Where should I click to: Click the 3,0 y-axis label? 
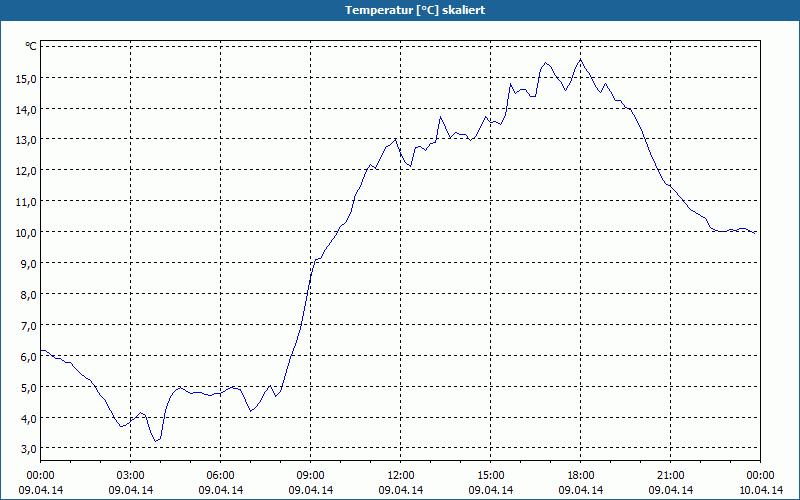point(30,448)
